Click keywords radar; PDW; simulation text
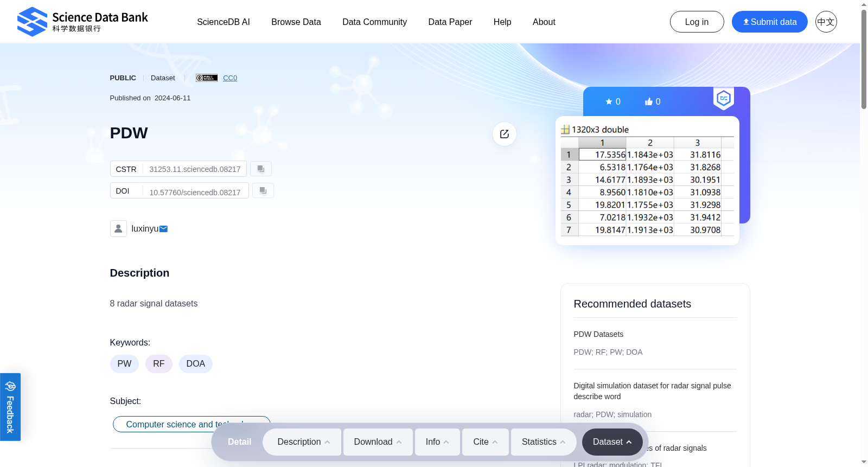Viewport: 868px width, 467px height. 612,414
